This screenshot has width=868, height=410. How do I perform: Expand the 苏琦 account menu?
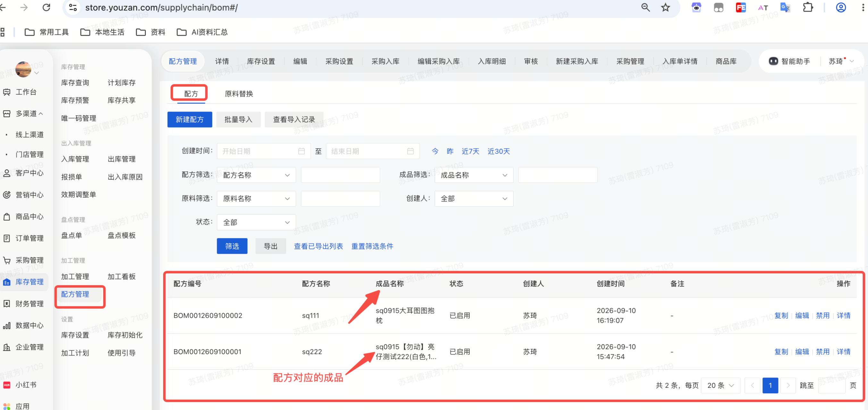(841, 61)
